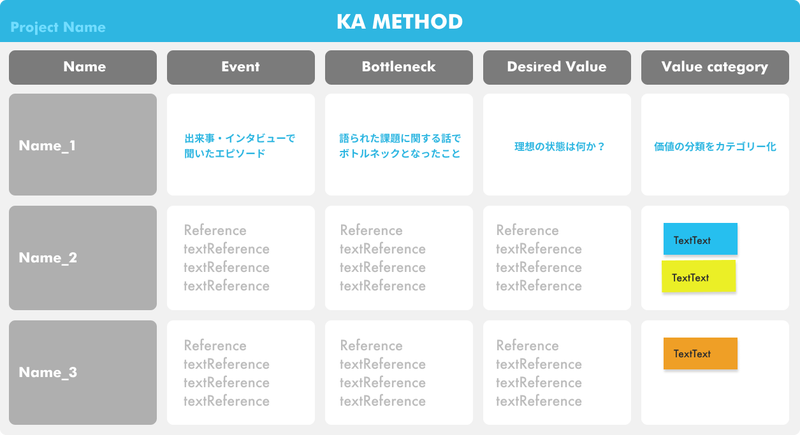Screen dimensions: 800x435
Task: Click the Event reference text for Name_2
Action: [x=227, y=258]
